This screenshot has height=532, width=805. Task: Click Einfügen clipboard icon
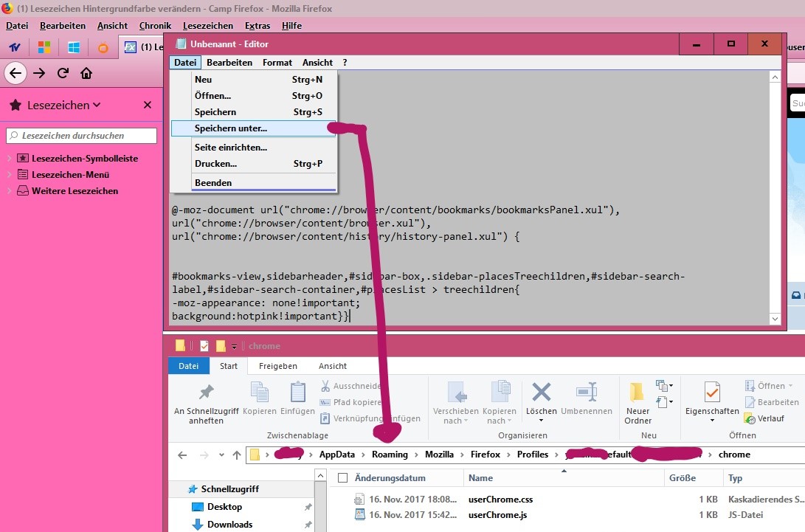coord(298,393)
